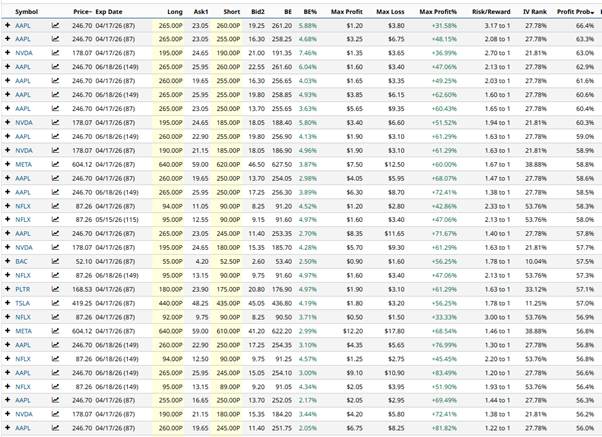Click the BAC row chart icon
This screenshot has width=602, height=437.
tap(55, 262)
